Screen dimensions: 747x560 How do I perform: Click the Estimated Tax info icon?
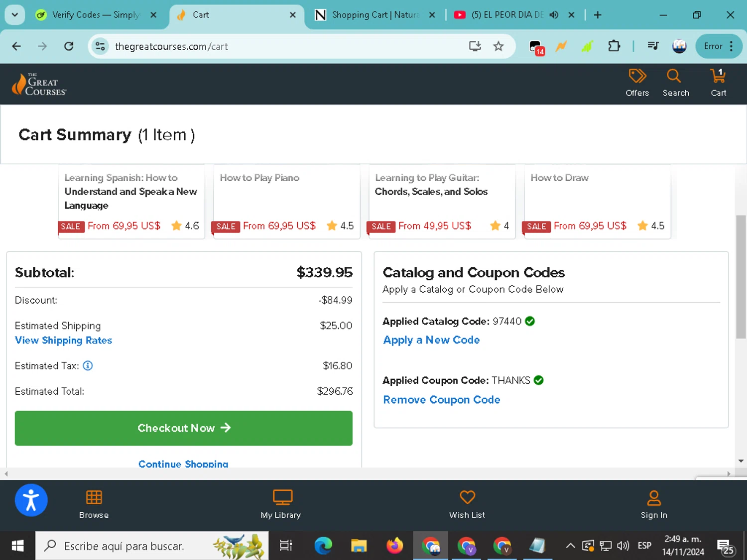88,366
